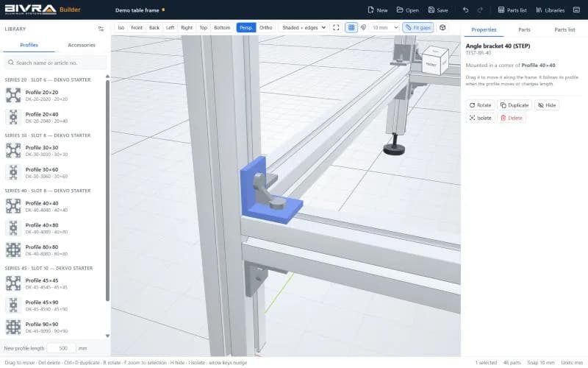The height and width of the screenshot is (368, 588).
Task: Open the Parts tab in the right panel
Action: [x=524, y=29]
